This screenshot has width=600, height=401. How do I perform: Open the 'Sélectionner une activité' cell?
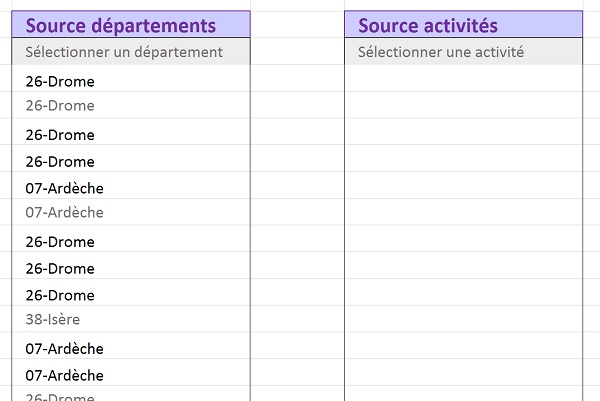coord(463,52)
